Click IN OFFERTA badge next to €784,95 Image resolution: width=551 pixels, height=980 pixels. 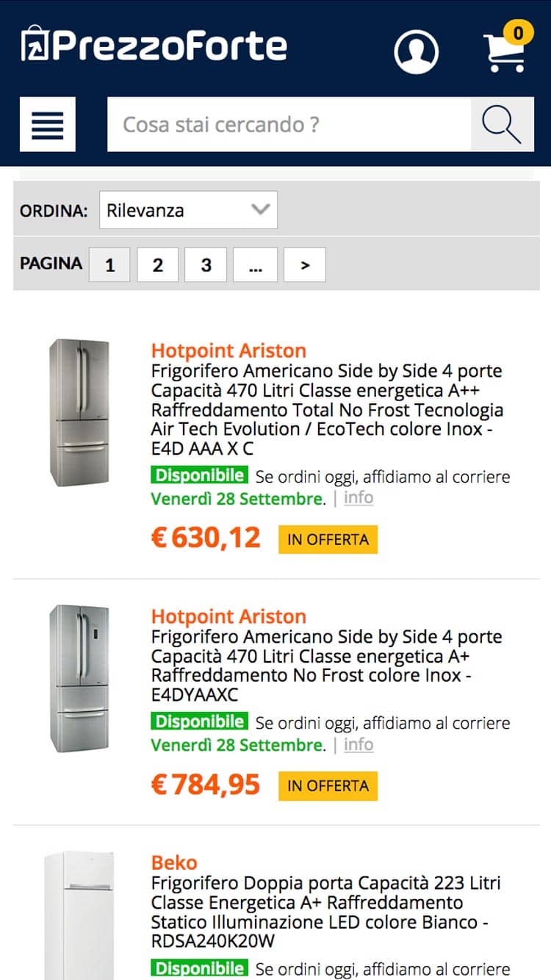[x=328, y=786]
